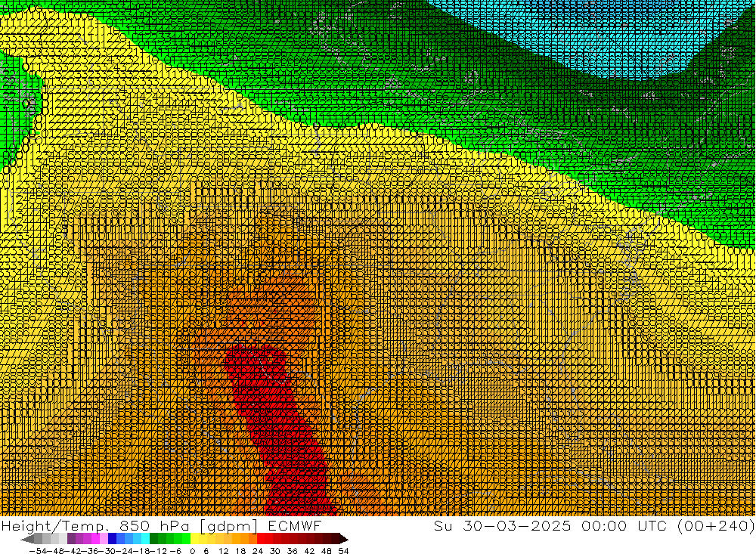Screen dimensions: 756x554
Task: Click the '36' legend scale value
Action: 292,551
